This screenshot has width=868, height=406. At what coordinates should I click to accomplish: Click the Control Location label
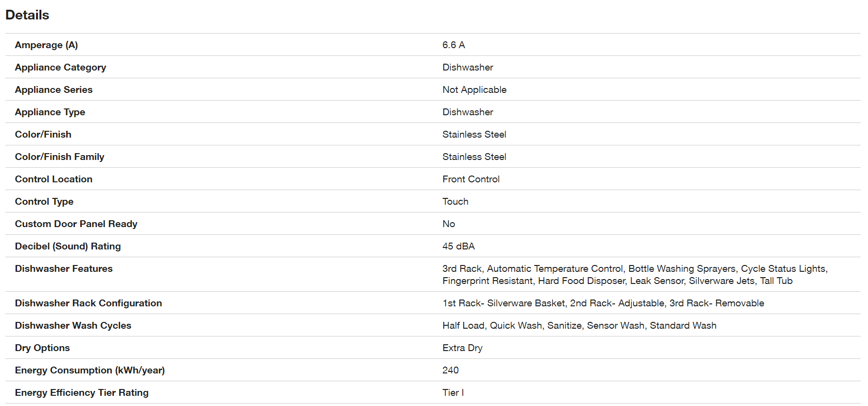tap(54, 179)
